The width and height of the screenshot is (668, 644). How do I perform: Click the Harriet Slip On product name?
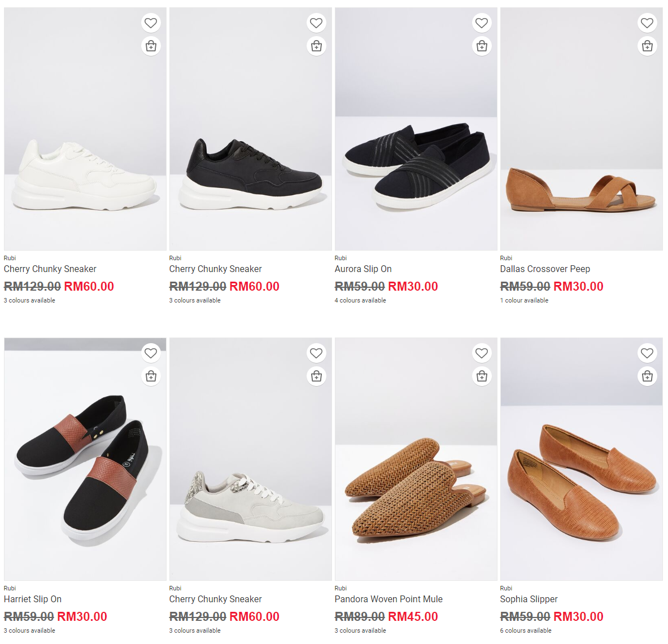tap(33, 599)
